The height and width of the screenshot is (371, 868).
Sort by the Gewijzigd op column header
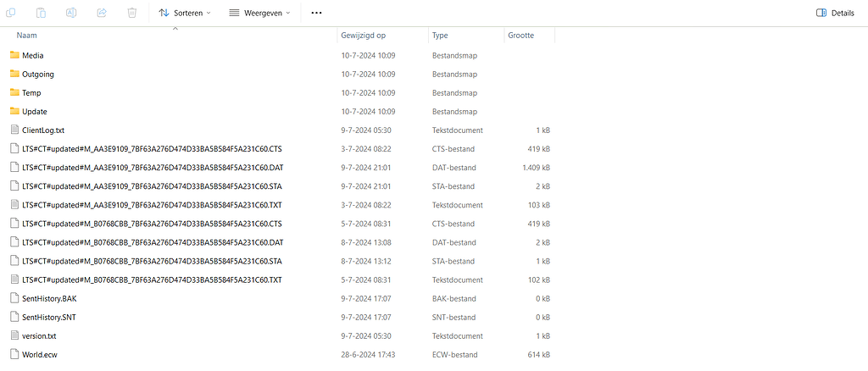pyautogui.click(x=363, y=35)
